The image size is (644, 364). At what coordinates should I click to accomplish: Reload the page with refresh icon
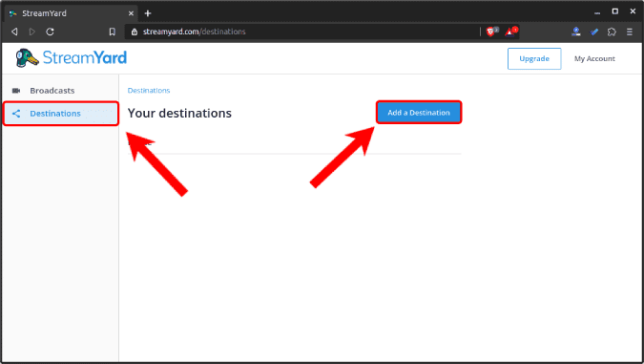point(51,32)
